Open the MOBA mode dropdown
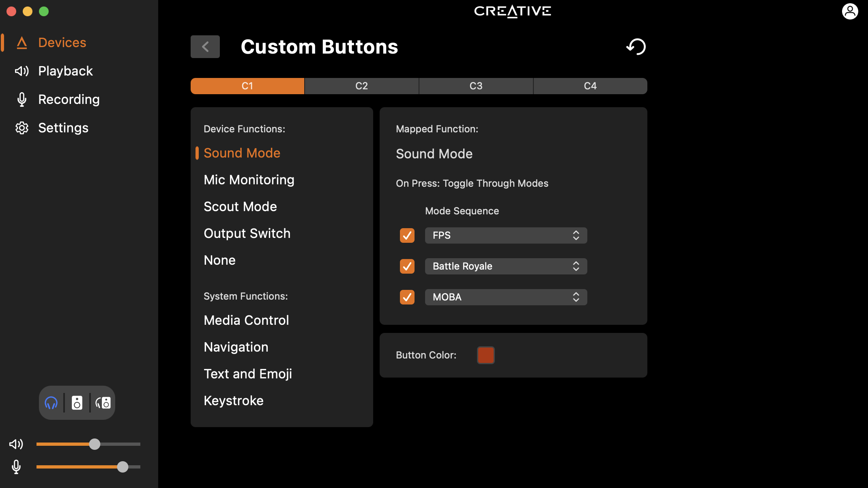 click(506, 297)
